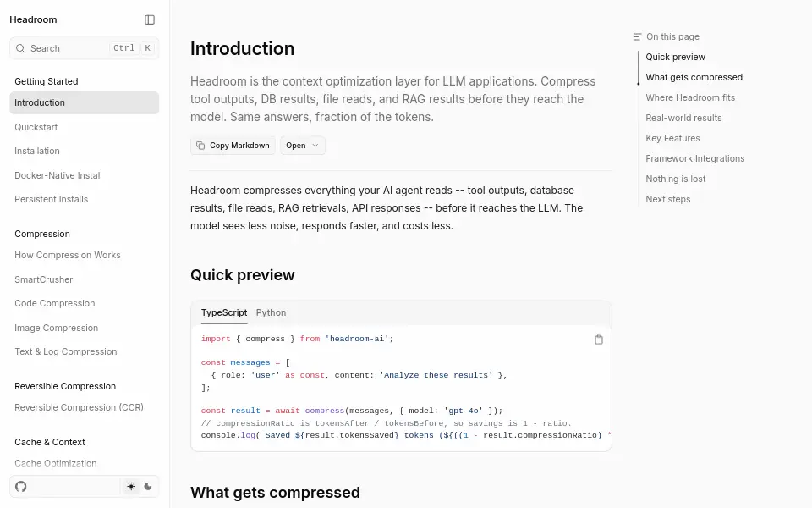812x508 pixels.
Task: Switch to the Python code tab
Action: click(x=271, y=312)
